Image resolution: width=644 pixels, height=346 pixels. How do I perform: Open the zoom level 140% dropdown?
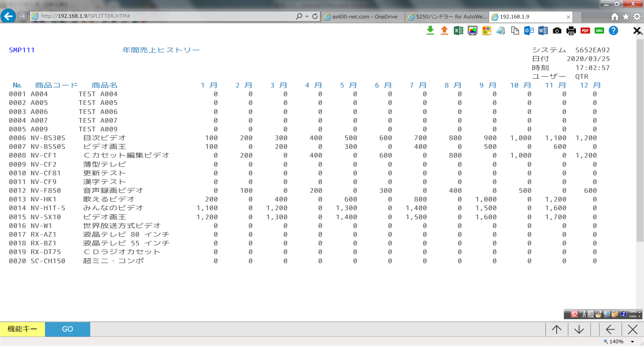pos(633,342)
